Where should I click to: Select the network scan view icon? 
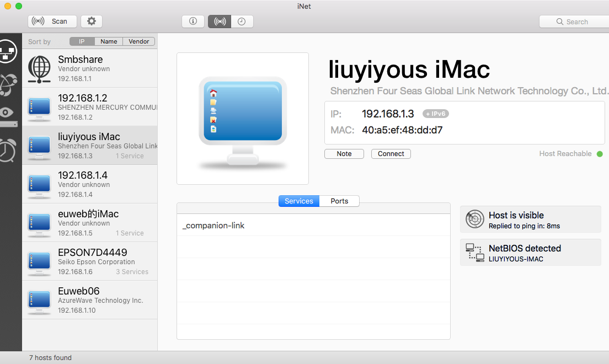220,22
